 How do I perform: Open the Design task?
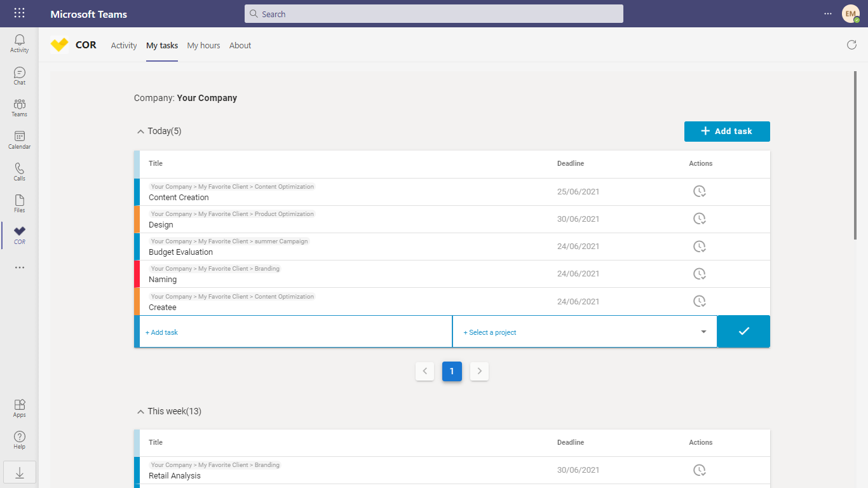point(161,225)
